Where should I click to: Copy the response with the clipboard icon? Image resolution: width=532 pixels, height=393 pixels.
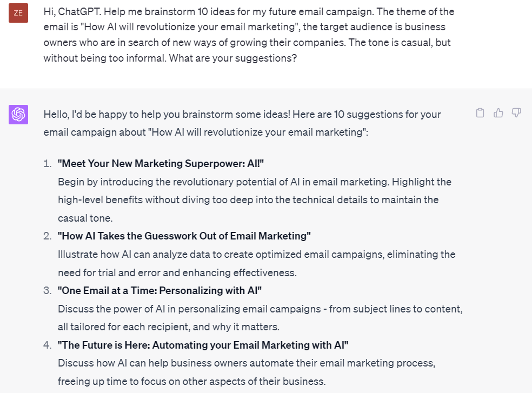[480, 112]
